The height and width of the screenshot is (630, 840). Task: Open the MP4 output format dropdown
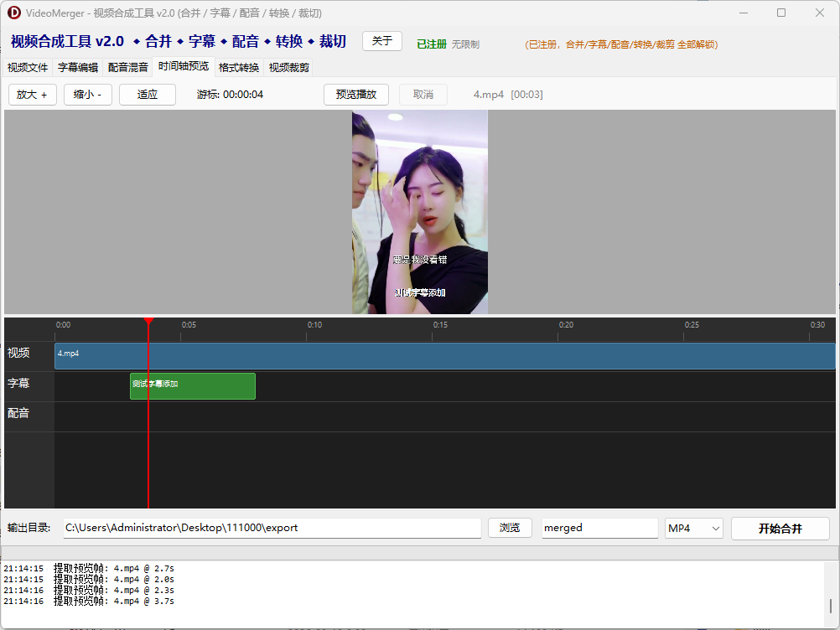pyautogui.click(x=693, y=528)
